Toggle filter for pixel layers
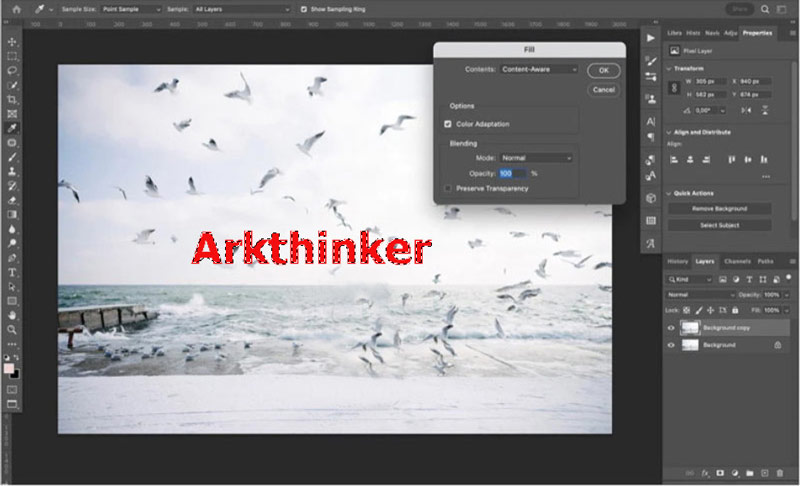800x486 pixels. point(722,279)
